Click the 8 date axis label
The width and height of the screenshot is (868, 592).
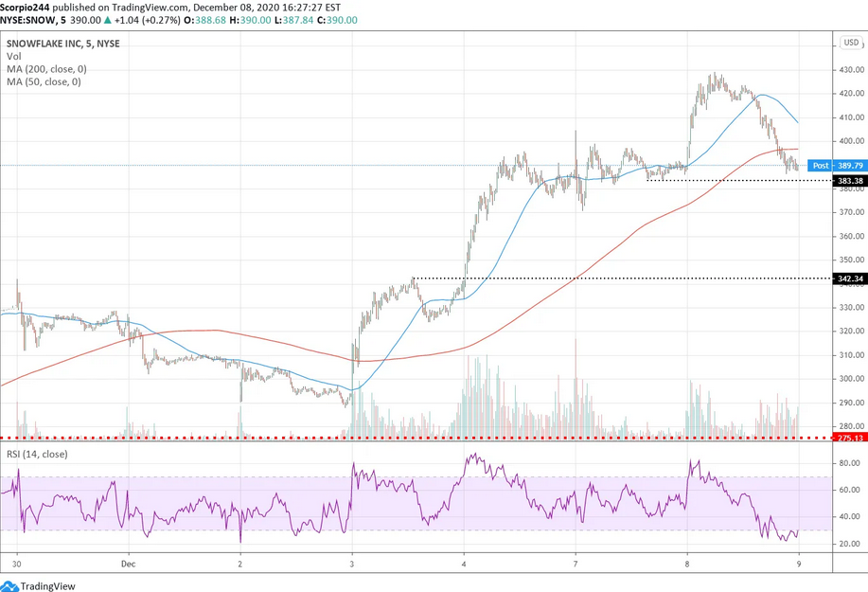[687, 565]
